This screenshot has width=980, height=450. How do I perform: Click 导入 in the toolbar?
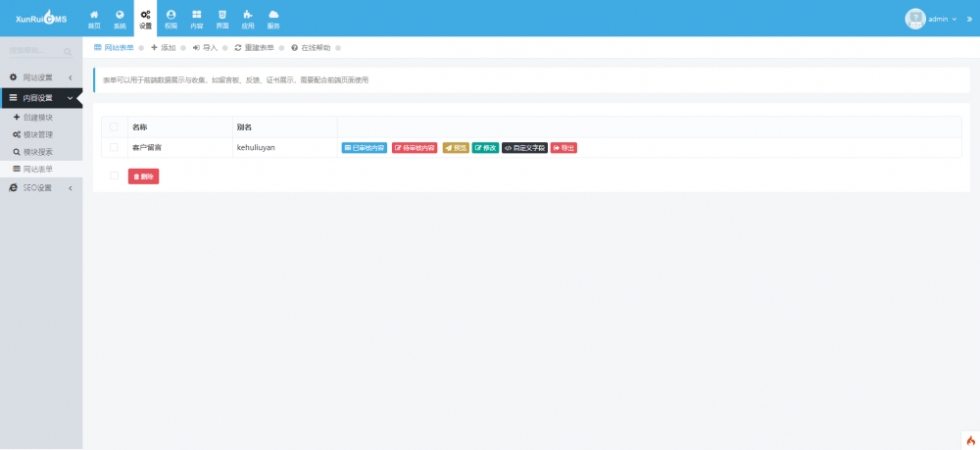click(205, 47)
